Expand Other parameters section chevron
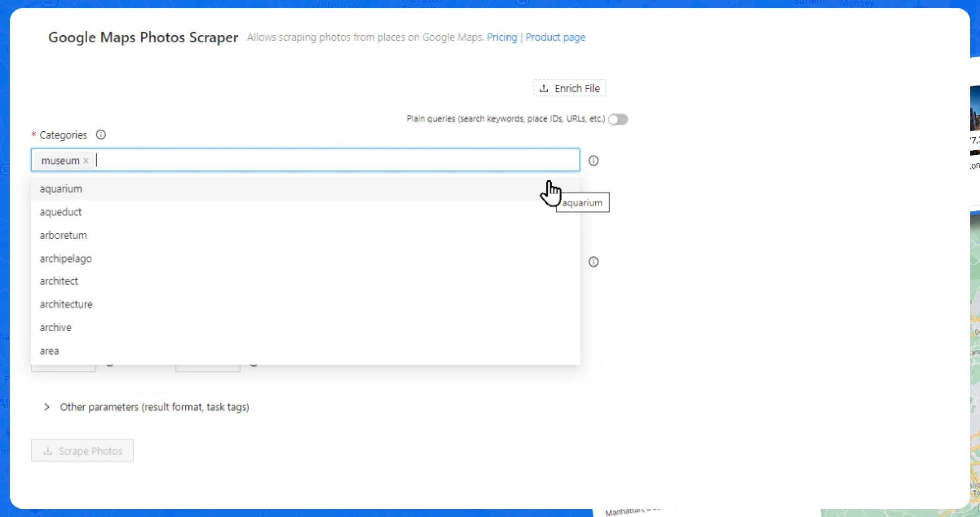Viewport: 980px width, 517px height. pyautogui.click(x=47, y=407)
